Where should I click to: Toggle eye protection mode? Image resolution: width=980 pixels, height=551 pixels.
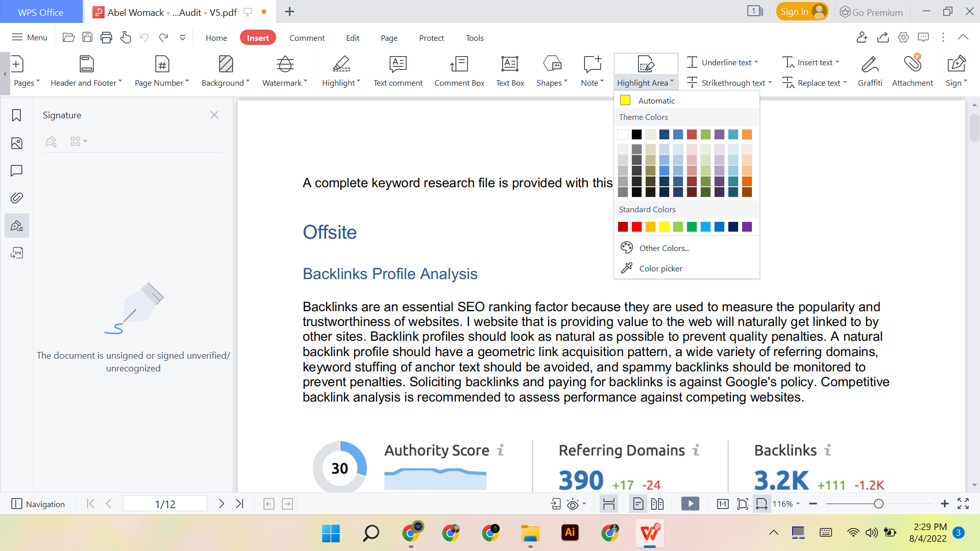coord(573,504)
